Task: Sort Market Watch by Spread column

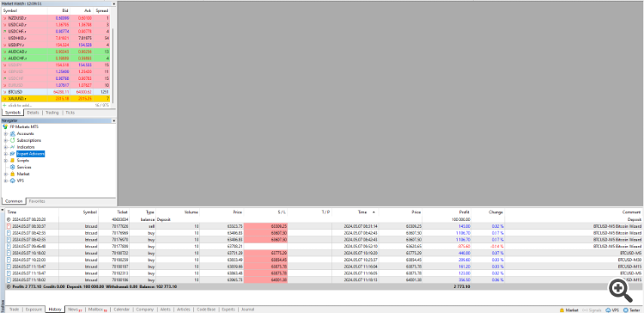Action: (102, 10)
